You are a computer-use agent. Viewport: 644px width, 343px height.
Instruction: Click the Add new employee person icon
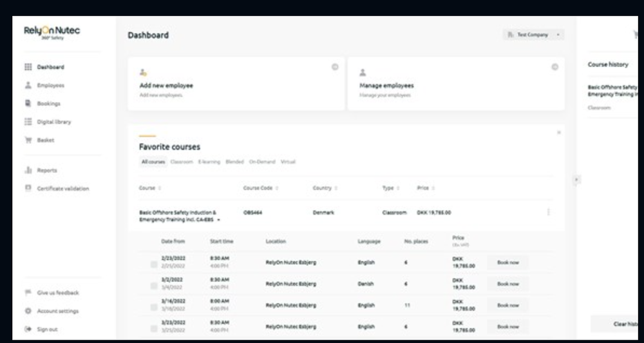pos(143,72)
